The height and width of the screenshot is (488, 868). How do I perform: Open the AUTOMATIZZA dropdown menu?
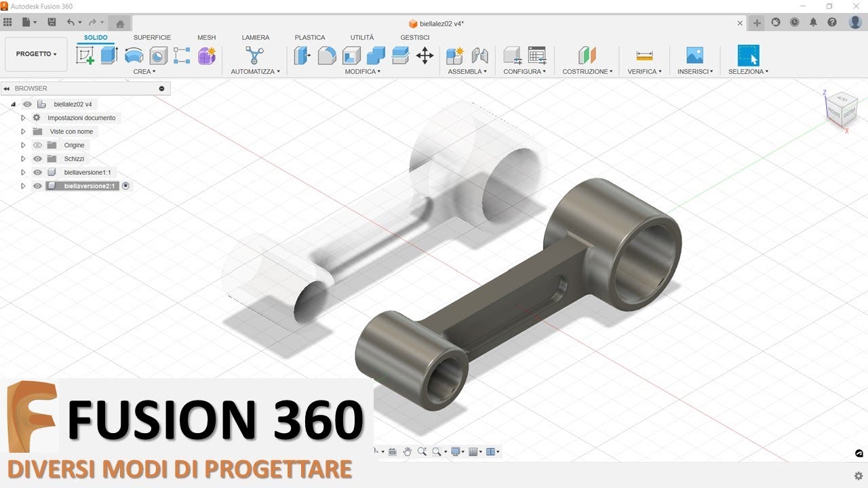pos(255,71)
